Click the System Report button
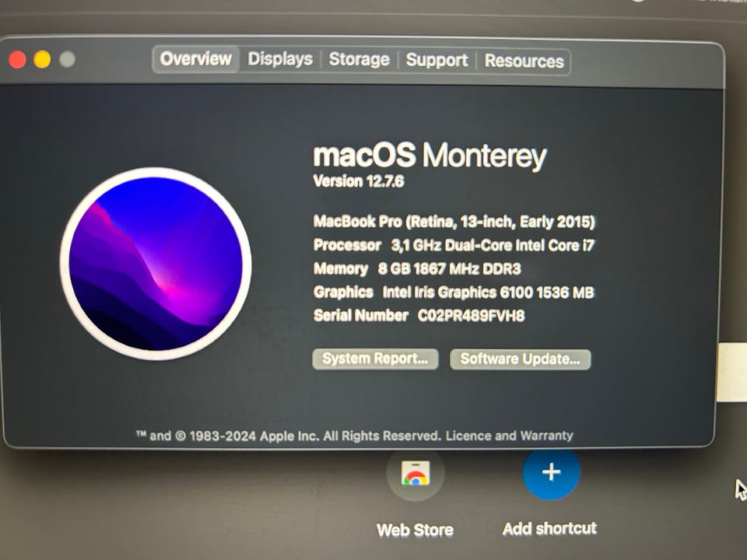 (x=375, y=359)
